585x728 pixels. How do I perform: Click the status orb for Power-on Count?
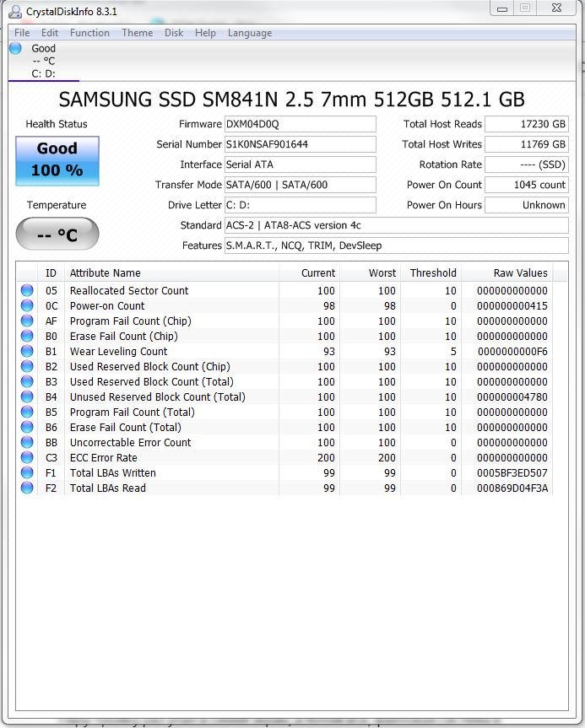click(27, 306)
